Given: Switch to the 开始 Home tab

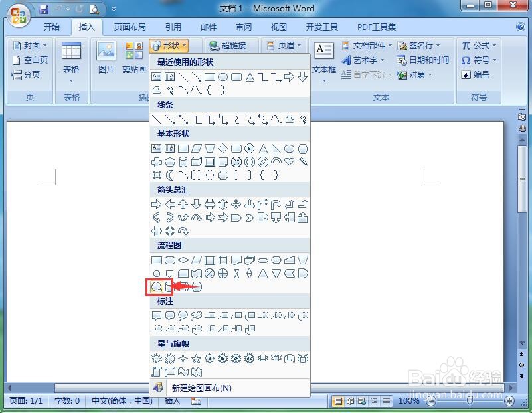Looking at the screenshot, I should [52, 27].
